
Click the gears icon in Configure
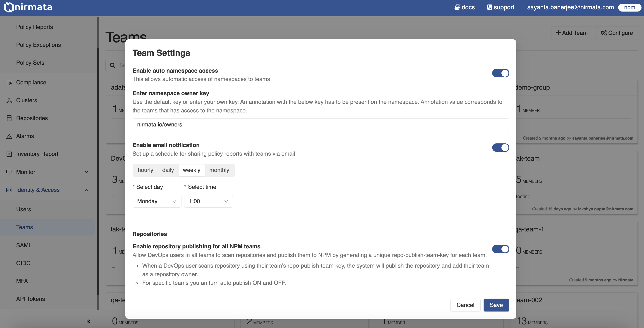(604, 33)
